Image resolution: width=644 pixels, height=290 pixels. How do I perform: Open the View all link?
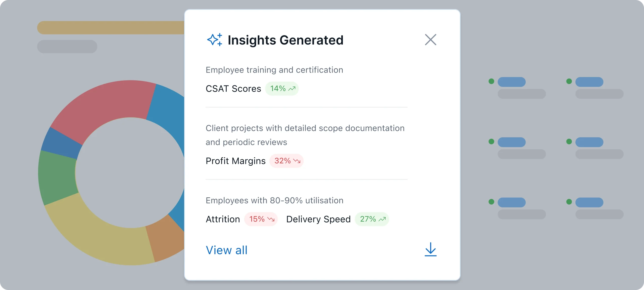point(226,250)
